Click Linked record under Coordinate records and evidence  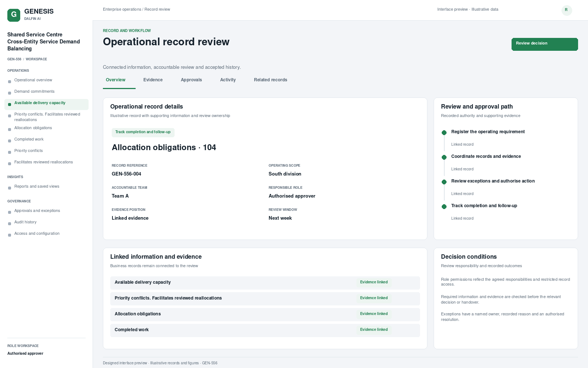462,169
